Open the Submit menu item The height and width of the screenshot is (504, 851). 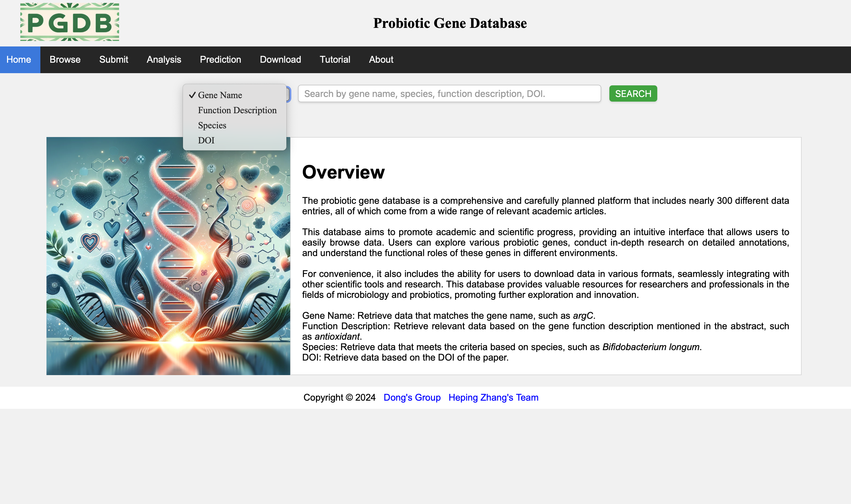point(114,60)
